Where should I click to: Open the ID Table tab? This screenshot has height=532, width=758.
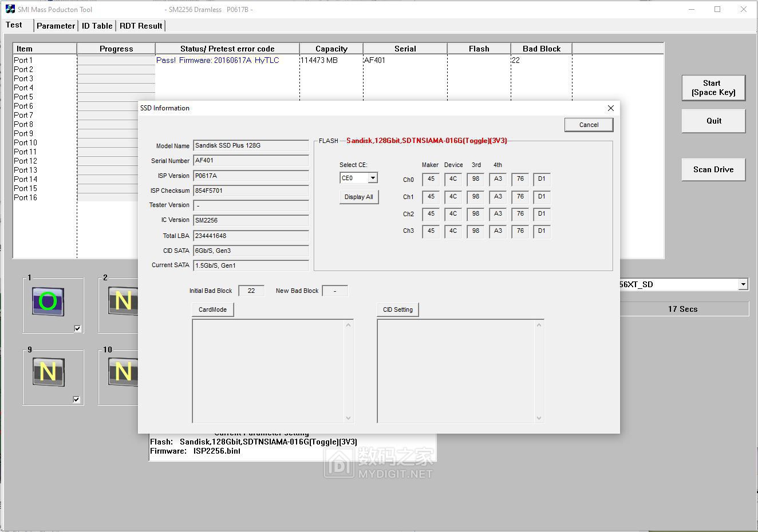[97, 26]
